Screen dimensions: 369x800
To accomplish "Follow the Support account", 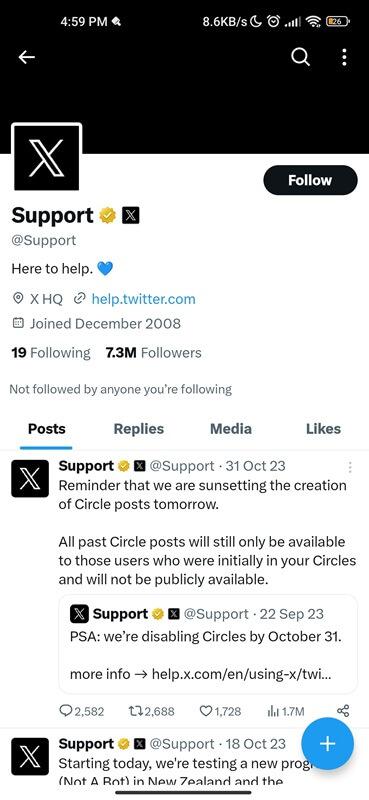I will [x=310, y=180].
